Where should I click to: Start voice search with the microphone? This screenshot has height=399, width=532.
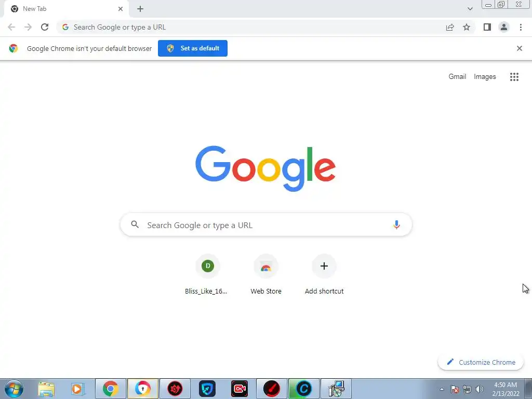click(396, 224)
